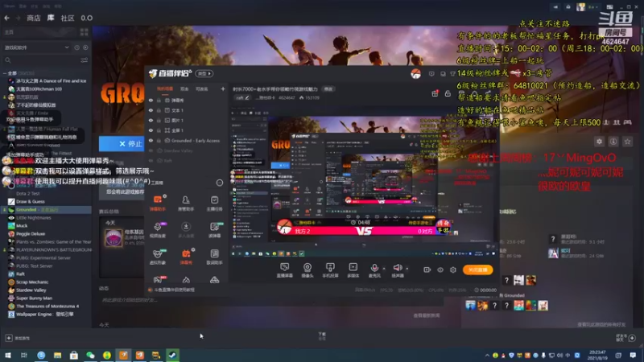
Task: Open the 歌词助手 tool icon
Action: click(x=214, y=256)
